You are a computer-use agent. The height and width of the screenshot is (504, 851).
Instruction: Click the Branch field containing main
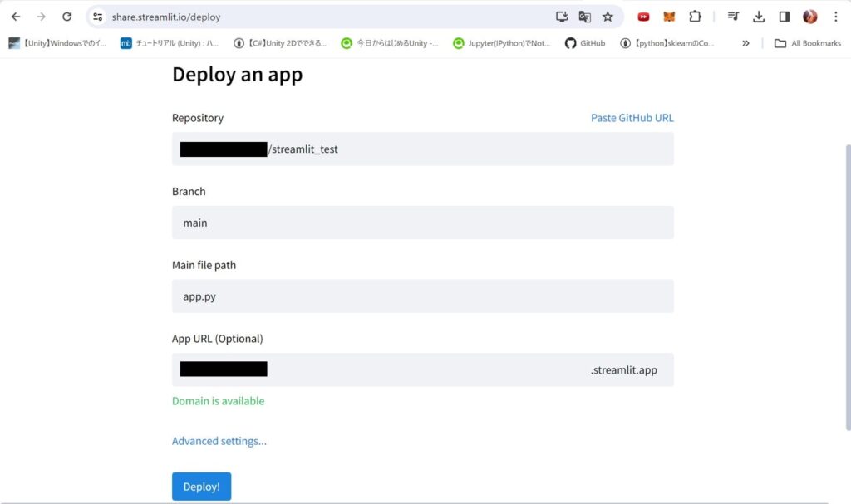coord(422,223)
